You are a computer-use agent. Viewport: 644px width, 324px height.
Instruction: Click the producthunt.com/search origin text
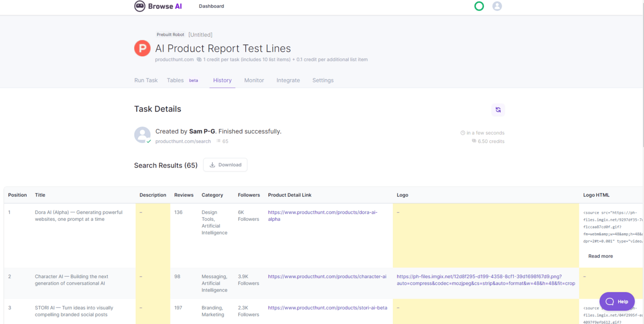pos(183,142)
